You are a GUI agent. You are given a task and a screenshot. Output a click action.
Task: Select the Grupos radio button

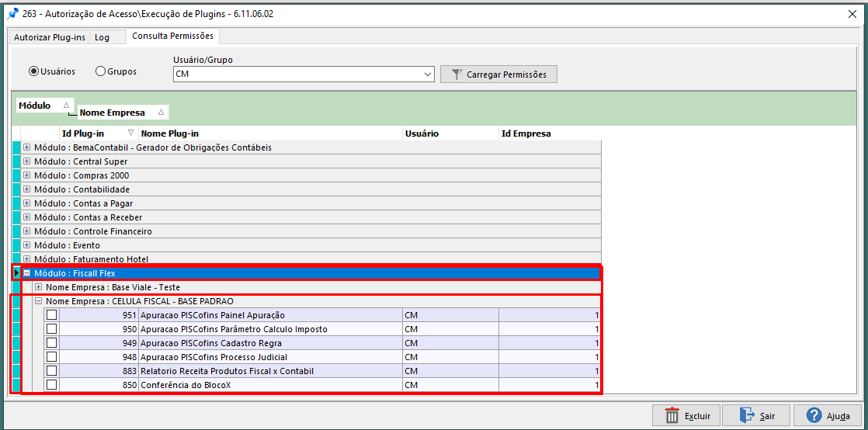point(101,71)
